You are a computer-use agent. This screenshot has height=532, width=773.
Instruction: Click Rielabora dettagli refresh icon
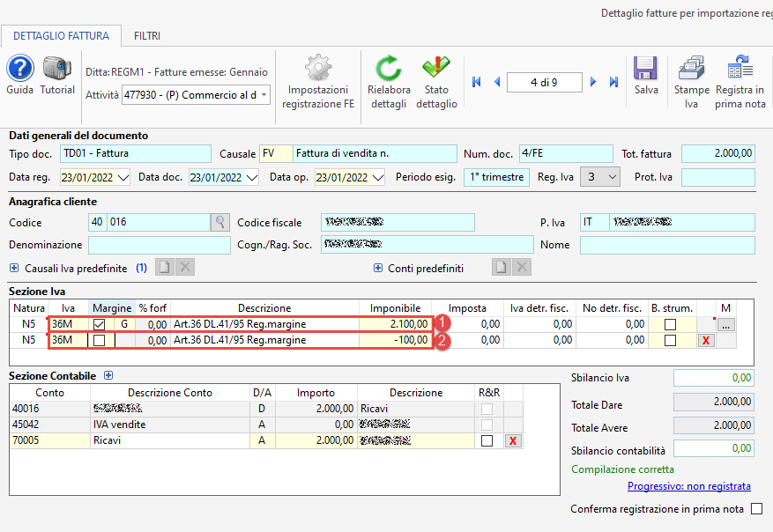pyautogui.click(x=389, y=68)
